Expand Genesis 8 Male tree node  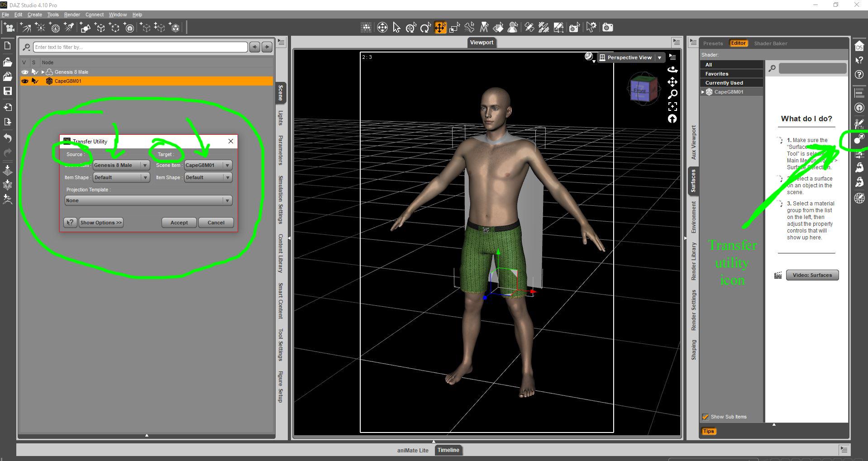pyautogui.click(x=43, y=72)
